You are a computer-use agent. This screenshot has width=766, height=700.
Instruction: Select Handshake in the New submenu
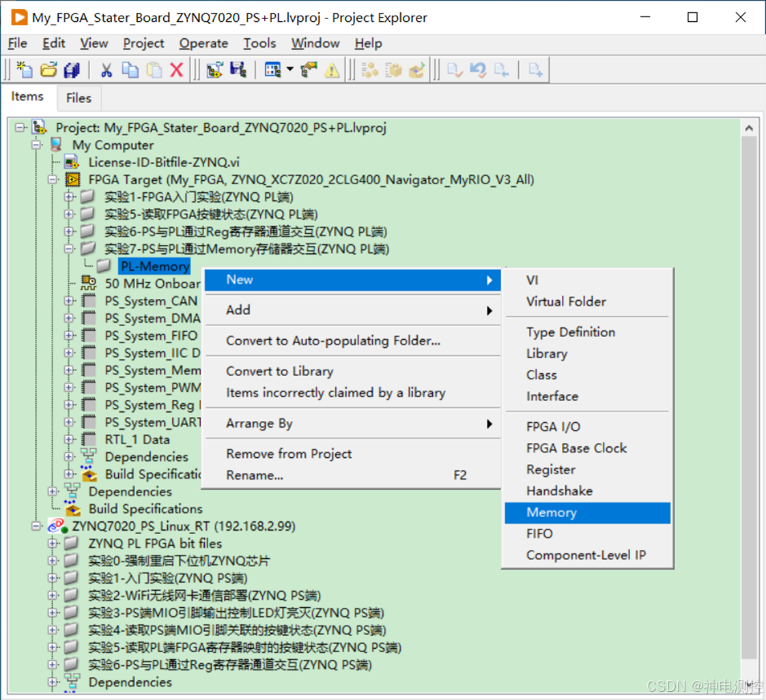[588, 491]
